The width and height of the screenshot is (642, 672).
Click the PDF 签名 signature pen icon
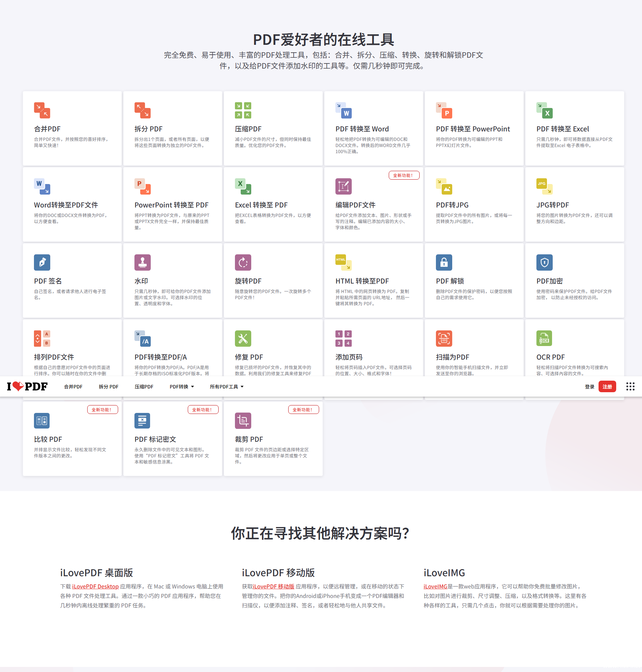(x=42, y=262)
